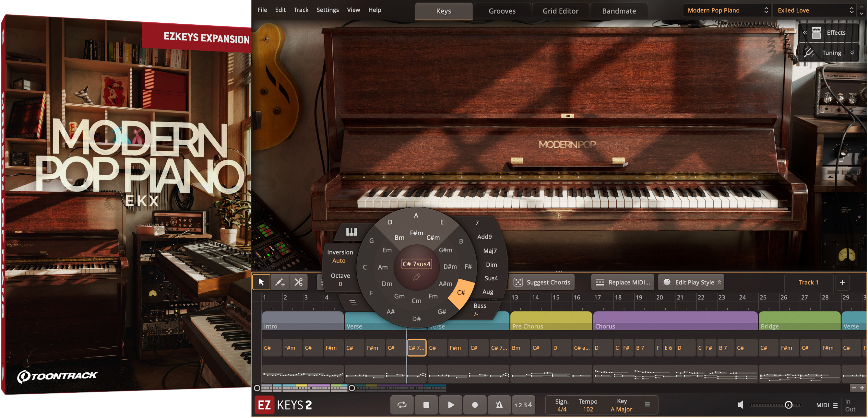The image size is (868, 418).
Task: Open the Modern Pop Piano library dropdown
Action: (727, 10)
